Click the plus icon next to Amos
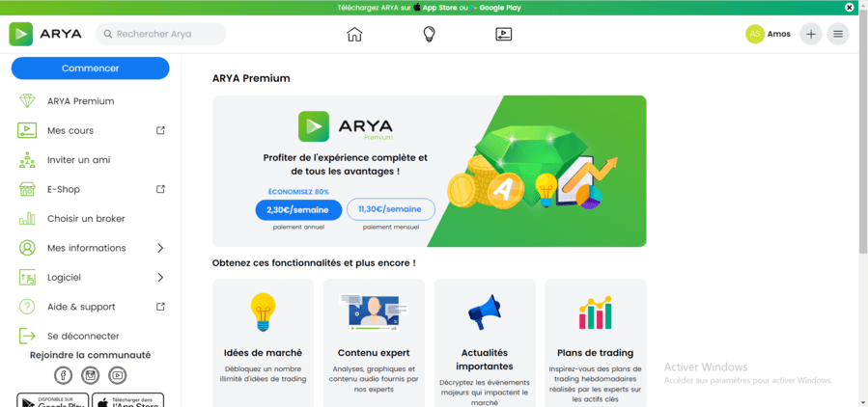 pyautogui.click(x=811, y=35)
